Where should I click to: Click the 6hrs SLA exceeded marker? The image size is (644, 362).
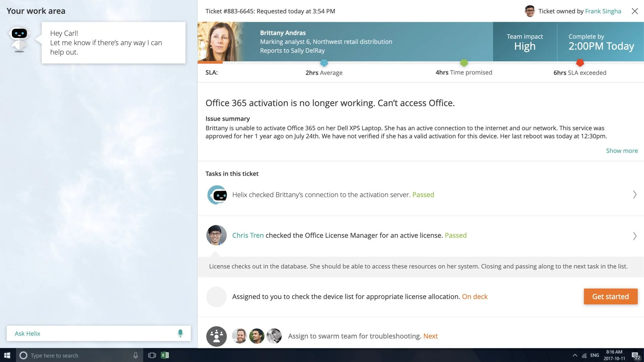tap(580, 63)
